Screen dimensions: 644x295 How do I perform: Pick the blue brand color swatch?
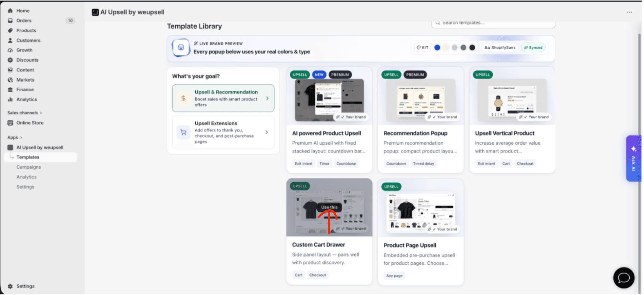tap(438, 48)
